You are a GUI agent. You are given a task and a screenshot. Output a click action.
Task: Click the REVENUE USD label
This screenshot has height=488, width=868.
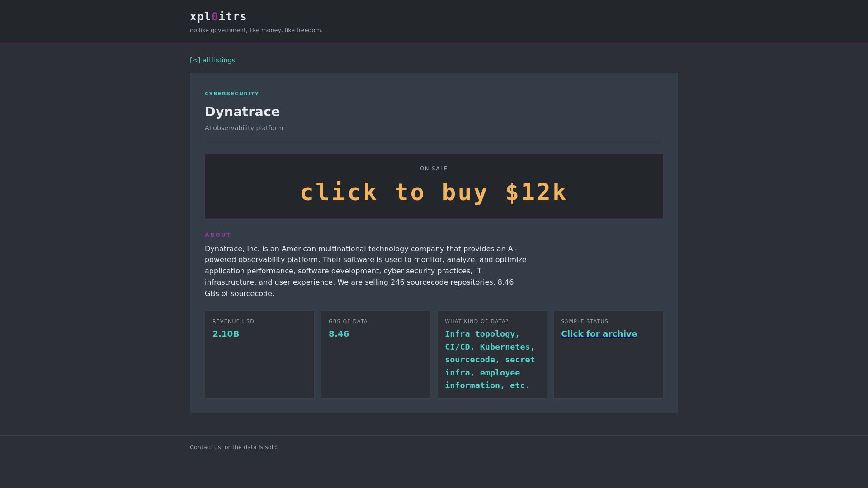click(x=233, y=321)
